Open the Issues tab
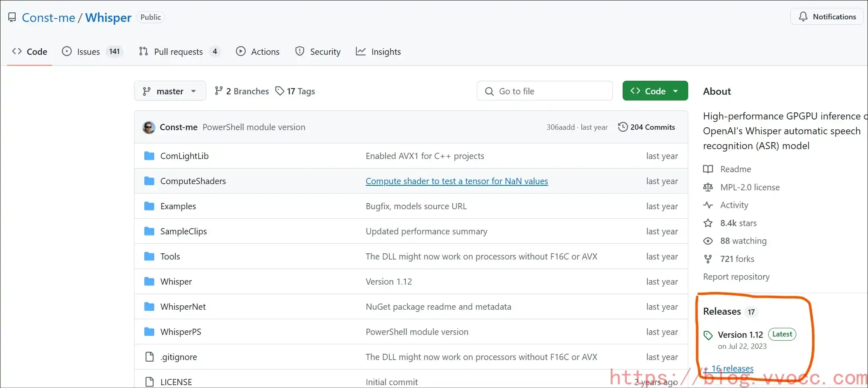The height and width of the screenshot is (388, 868). (x=88, y=51)
